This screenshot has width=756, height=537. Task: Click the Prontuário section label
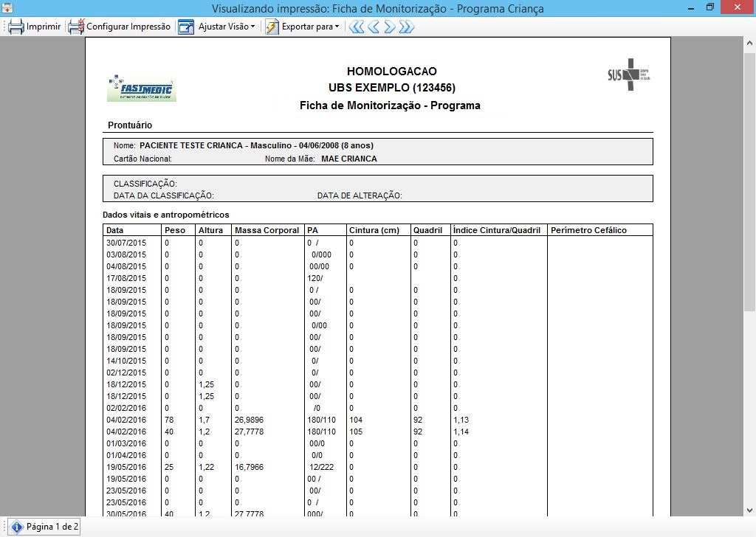click(130, 125)
